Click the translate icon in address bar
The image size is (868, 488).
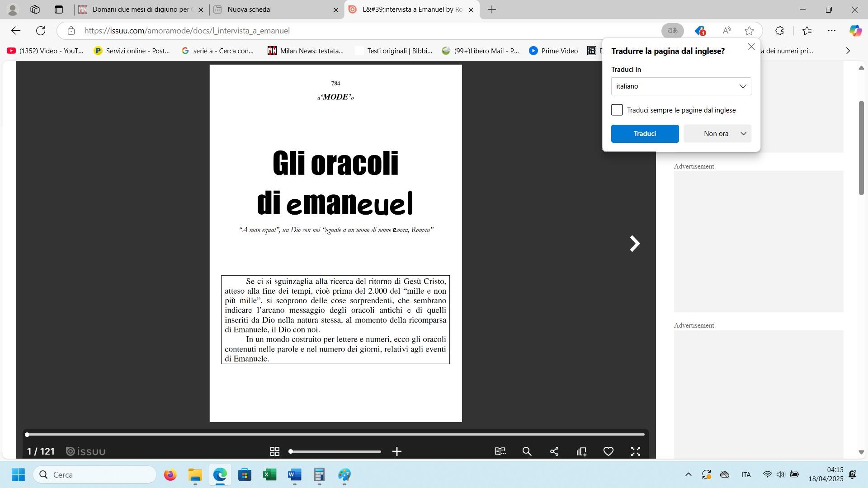[672, 31]
